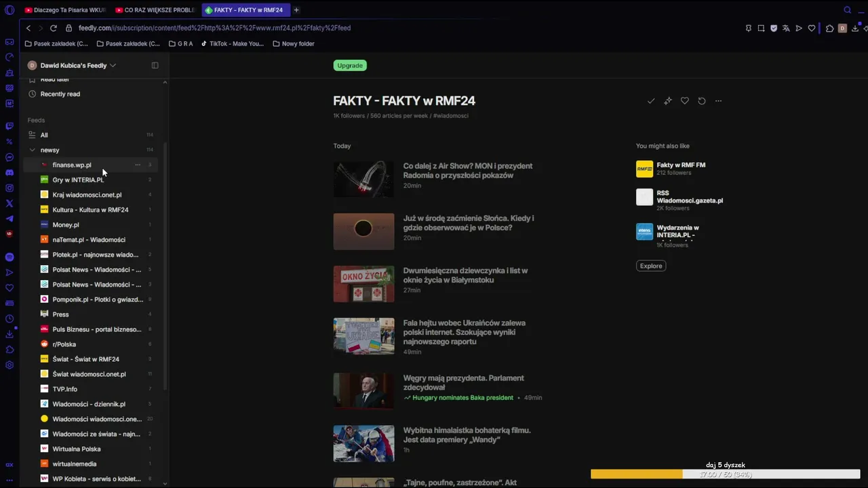Open Discord in the Opera sidebar
Screen dimensions: 868x488
(9, 173)
